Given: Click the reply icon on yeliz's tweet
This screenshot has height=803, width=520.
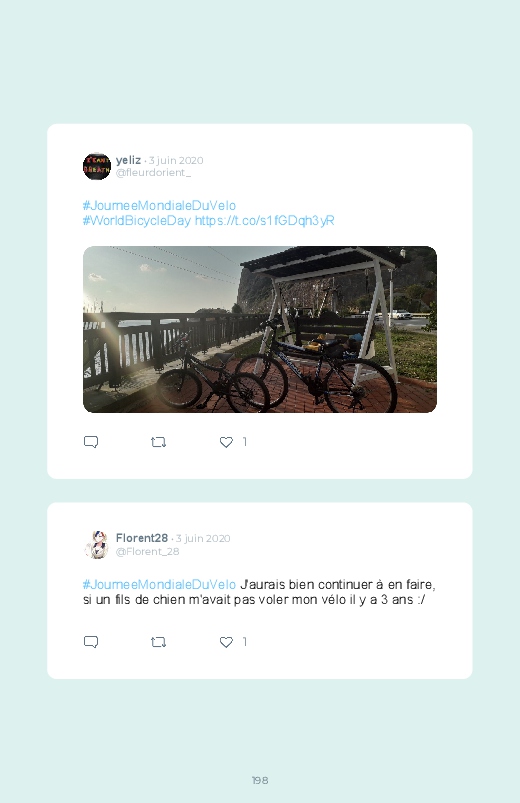Looking at the screenshot, I should click(x=91, y=442).
